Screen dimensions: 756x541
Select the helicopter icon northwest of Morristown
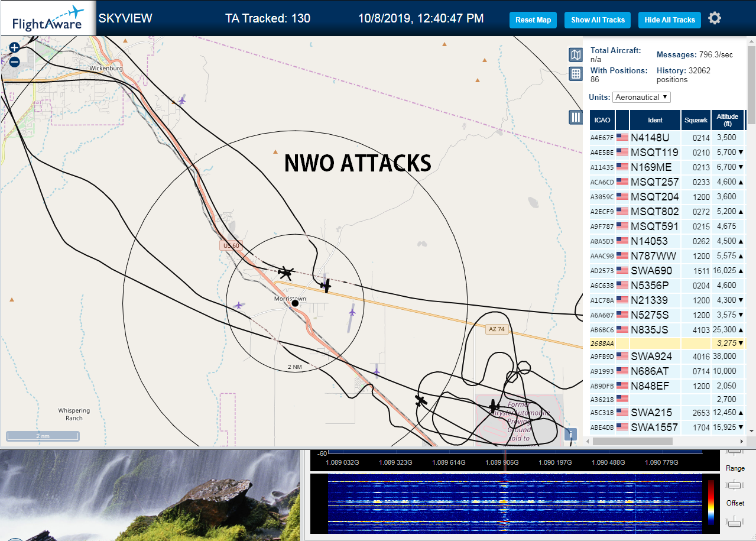(287, 273)
